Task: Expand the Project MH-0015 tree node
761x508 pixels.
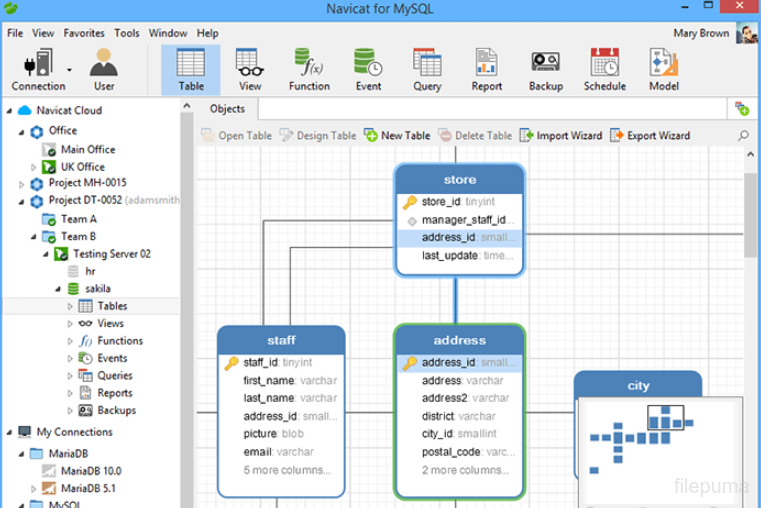Action: tap(22, 184)
